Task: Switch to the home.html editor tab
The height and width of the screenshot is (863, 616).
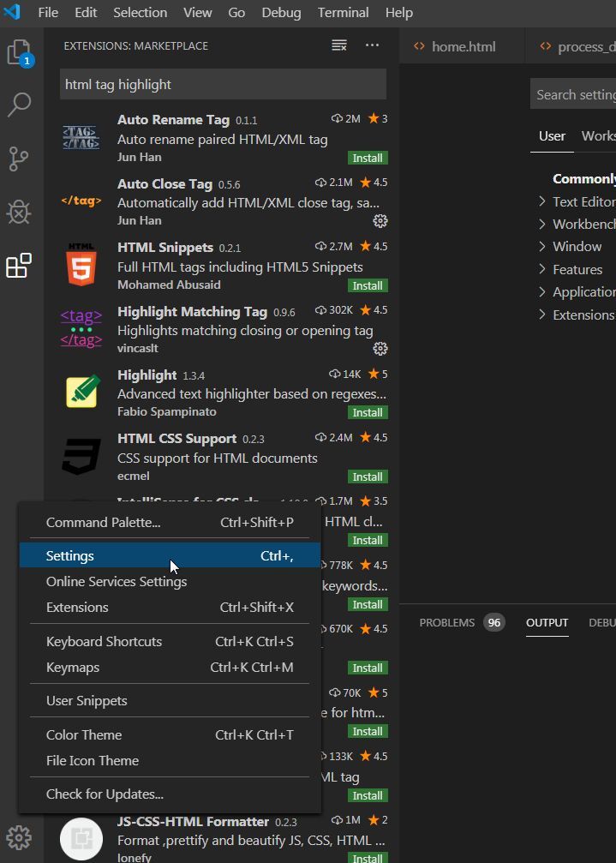Action: [x=462, y=47]
